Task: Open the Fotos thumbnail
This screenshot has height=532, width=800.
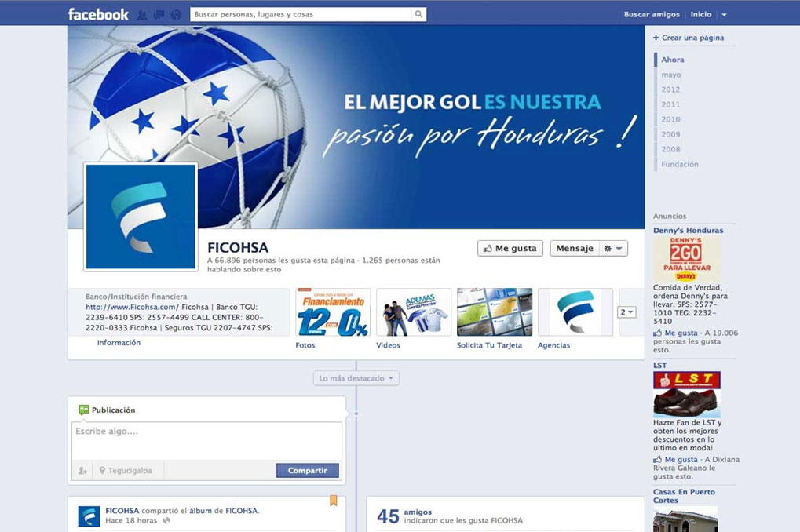Action: (x=333, y=312)
